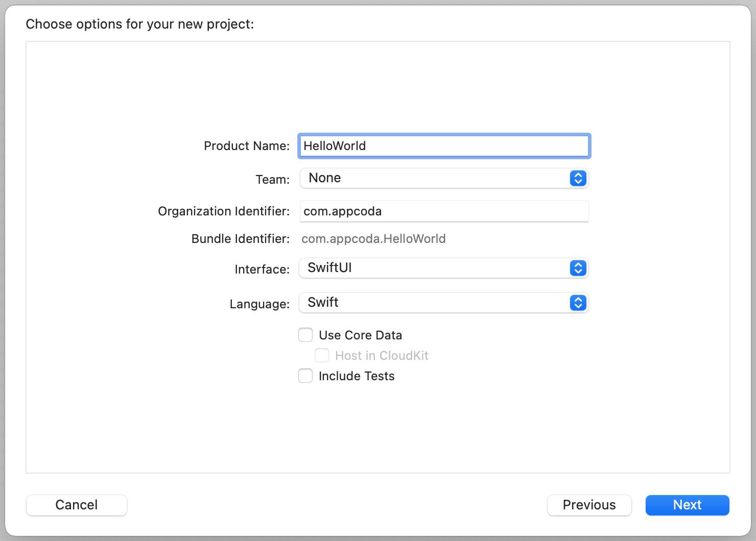Click the Organization Identifier field

pos(443,211)
